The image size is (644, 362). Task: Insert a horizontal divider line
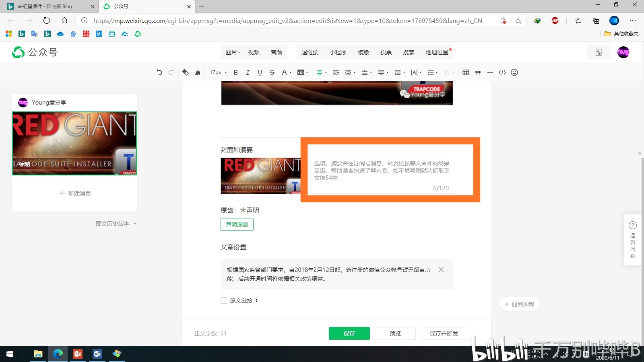pos(490,72)
